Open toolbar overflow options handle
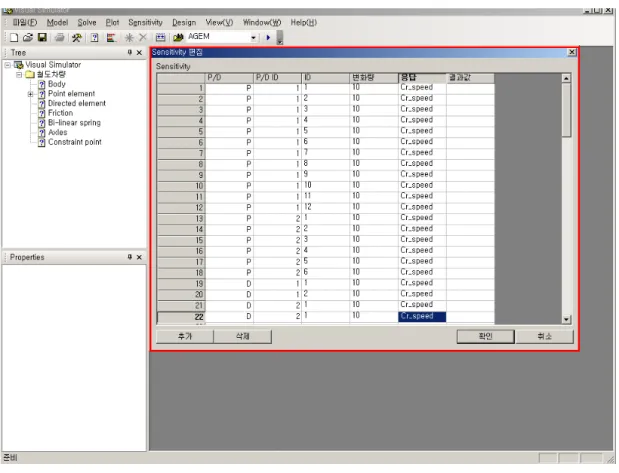Viewport: 619px width, 473px height. point(279,38)
